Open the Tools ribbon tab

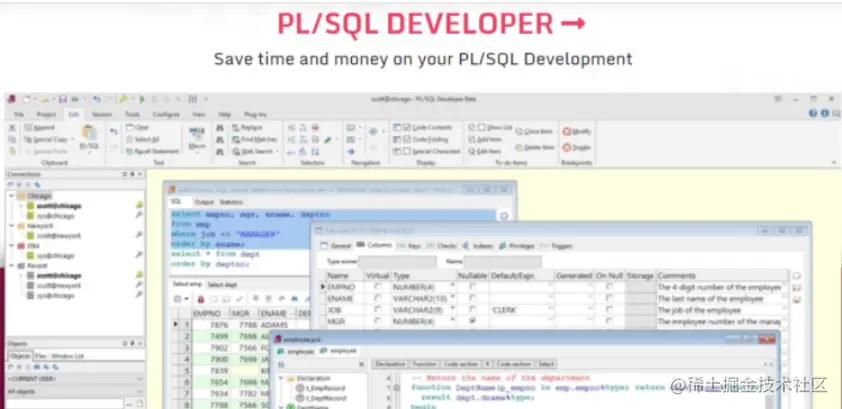(x=132, y=114)
